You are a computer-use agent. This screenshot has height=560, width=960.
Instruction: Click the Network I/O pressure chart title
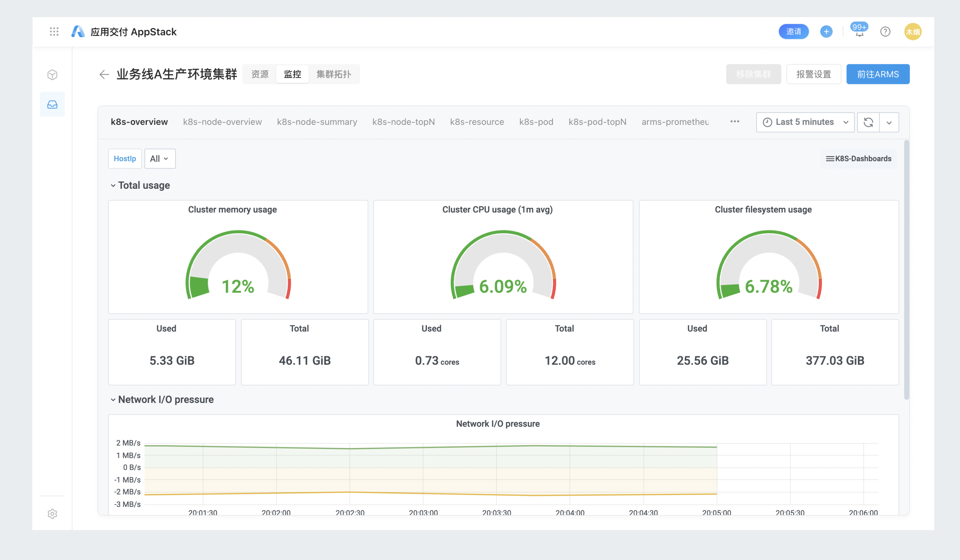click(x=498, y=424)
